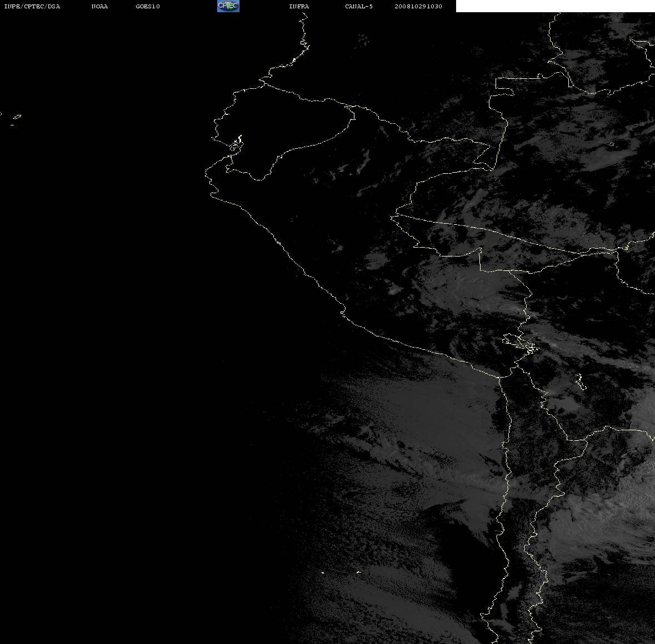Screen dimensions: 655x644
Task: Click the 'INFRA' label in the header
Action: pos(299,6)
